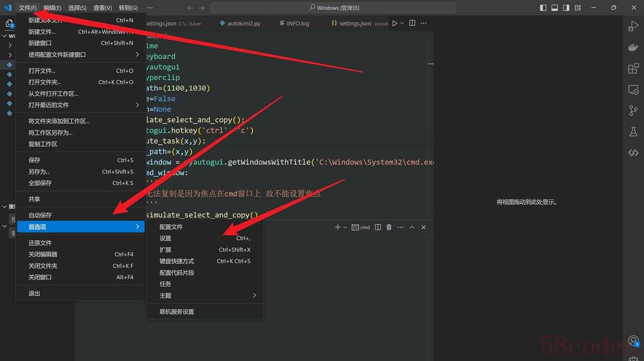The height and width of the screenshot is (361, 644).
Task: Click the VS Code logo icon
Action: 7,7
